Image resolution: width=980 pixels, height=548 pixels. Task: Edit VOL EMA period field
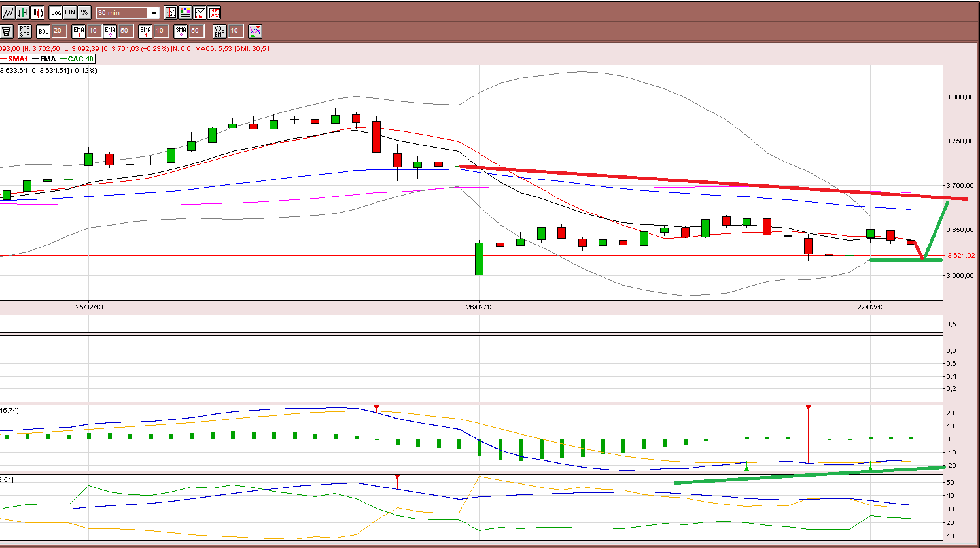click(235, 31)
